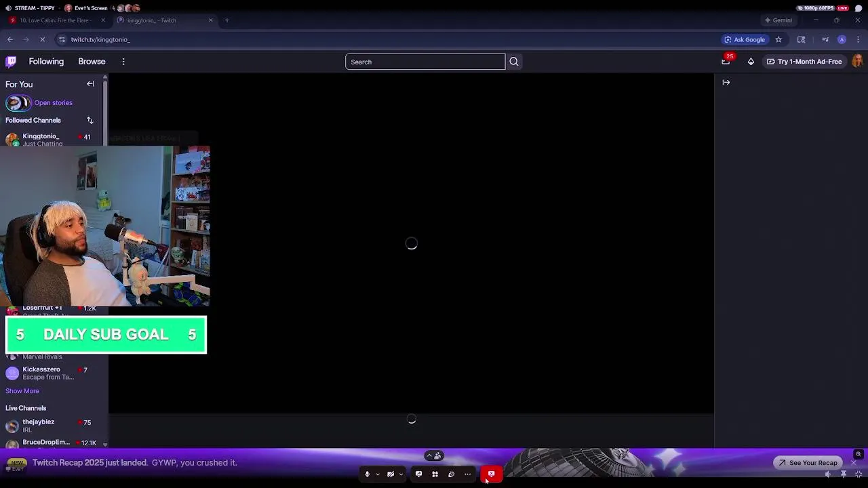This screenshot has height=488, width=868.
Task: Select Eve1's Screen label in top bar
Action: pos(90,8)
